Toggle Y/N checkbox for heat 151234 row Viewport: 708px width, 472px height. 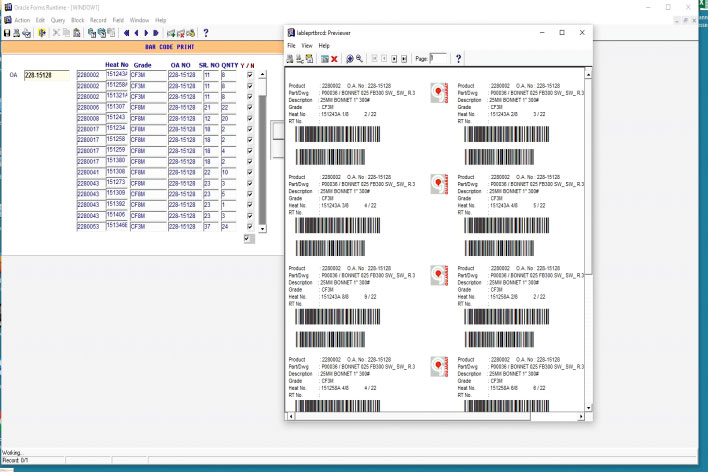250,129
